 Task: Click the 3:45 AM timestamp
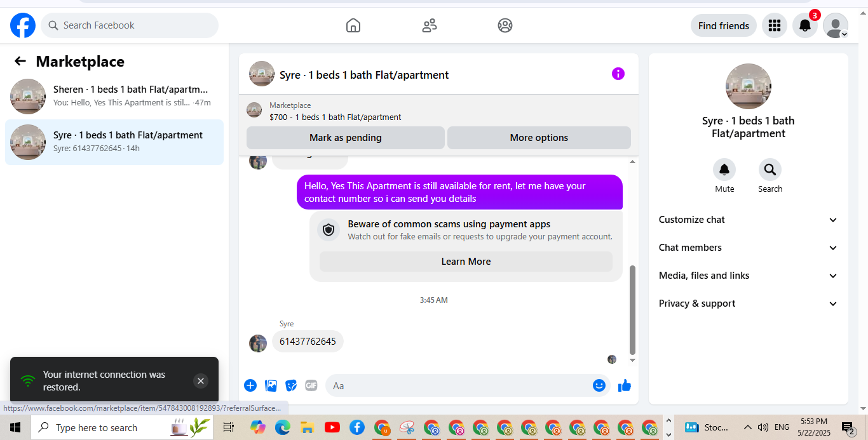(x=434, y=300)
